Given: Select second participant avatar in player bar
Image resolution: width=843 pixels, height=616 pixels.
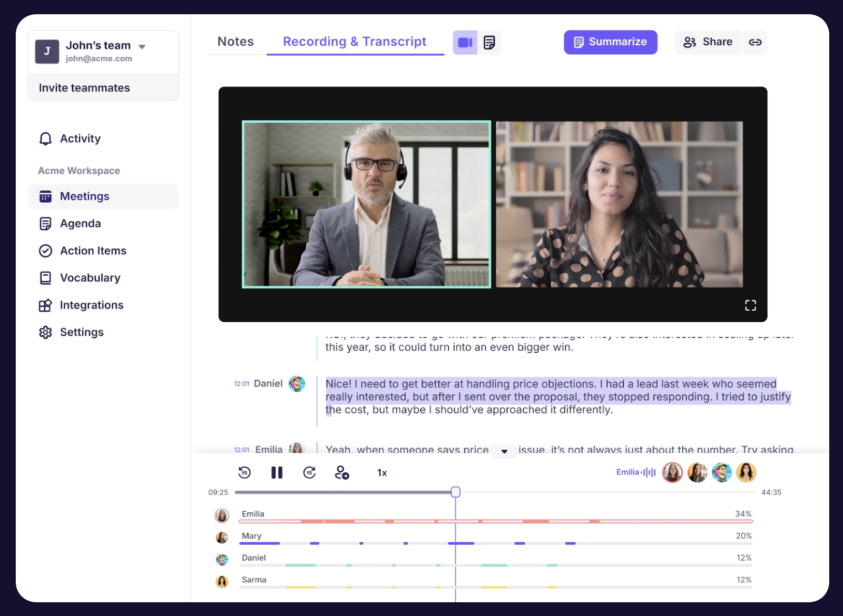Looking at the screenshot, I should coord(697,472).
